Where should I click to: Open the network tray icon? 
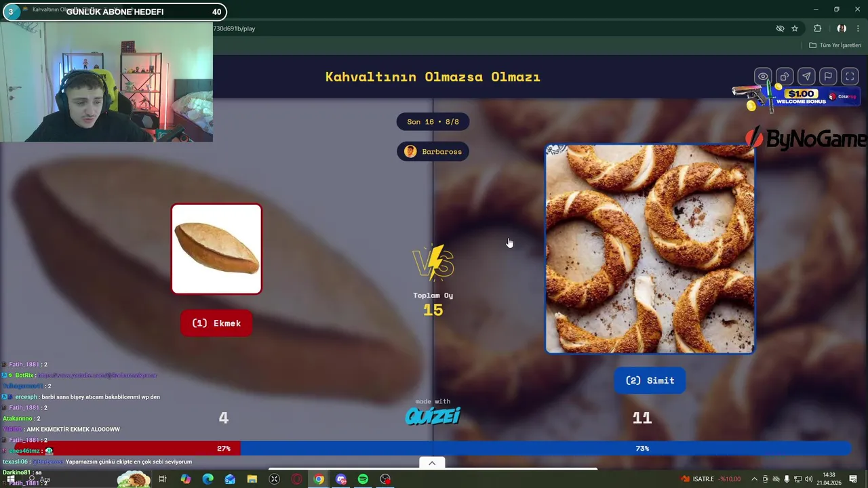tap(797, 479)
